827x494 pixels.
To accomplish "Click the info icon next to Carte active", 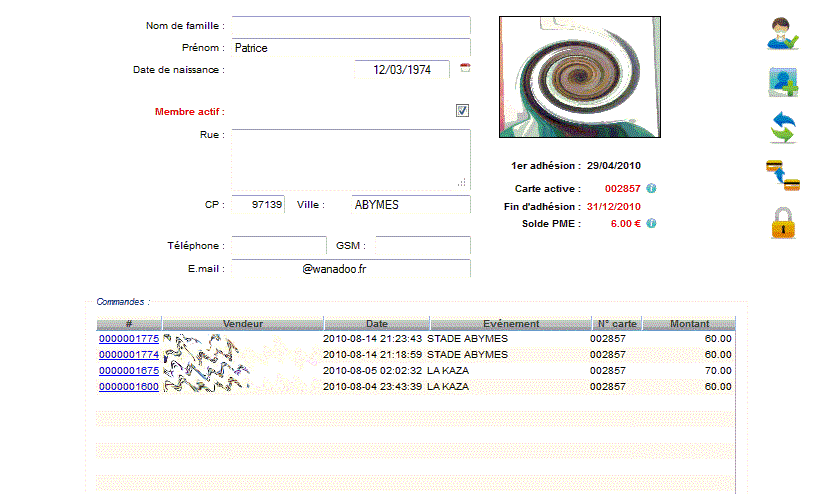I will [651, 188].
